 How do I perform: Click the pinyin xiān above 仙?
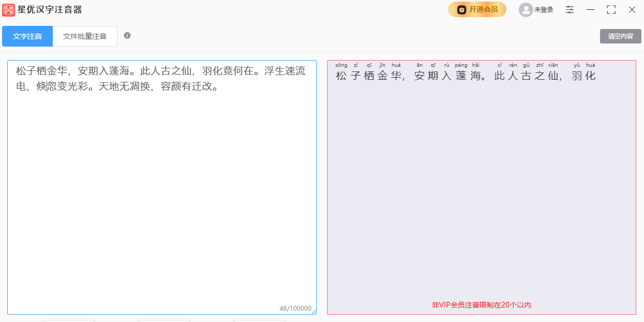553,65
